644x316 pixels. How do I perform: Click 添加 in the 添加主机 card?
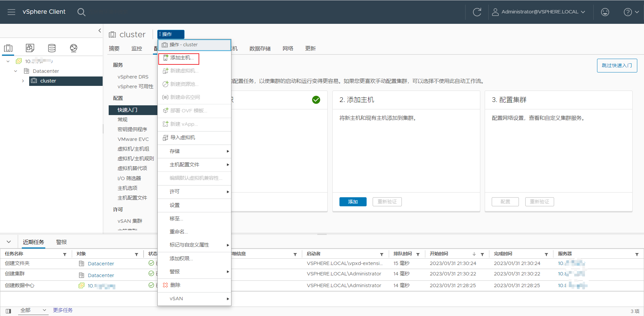(353, 202)
